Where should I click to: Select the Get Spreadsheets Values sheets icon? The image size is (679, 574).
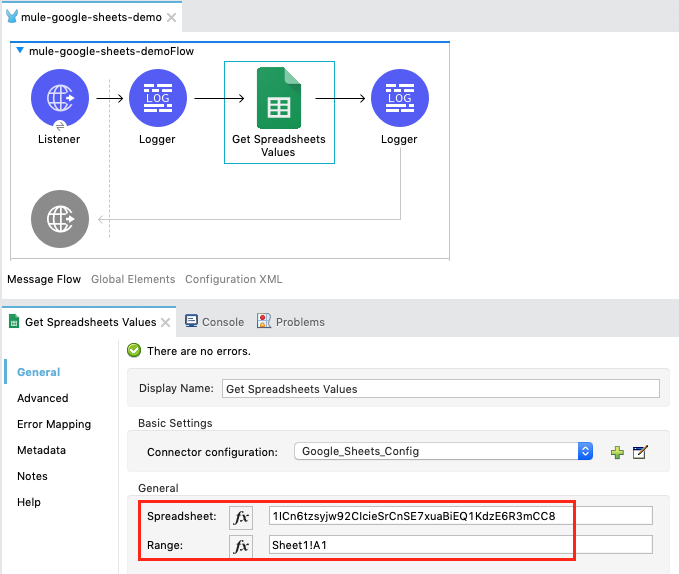pyautogui.click(x=278, y=97)
